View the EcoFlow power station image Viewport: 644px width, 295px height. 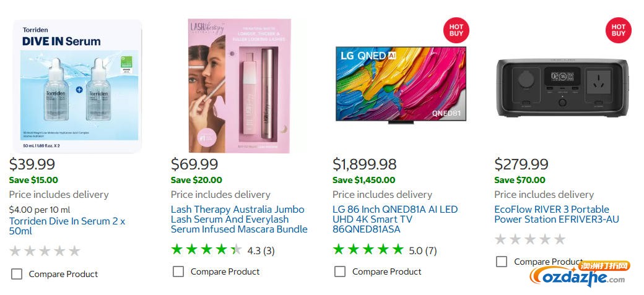(562, 87)
